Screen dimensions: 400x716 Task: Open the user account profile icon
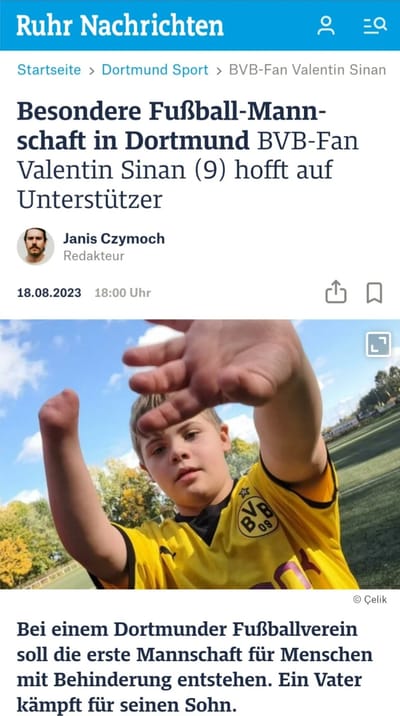point(326,25)
